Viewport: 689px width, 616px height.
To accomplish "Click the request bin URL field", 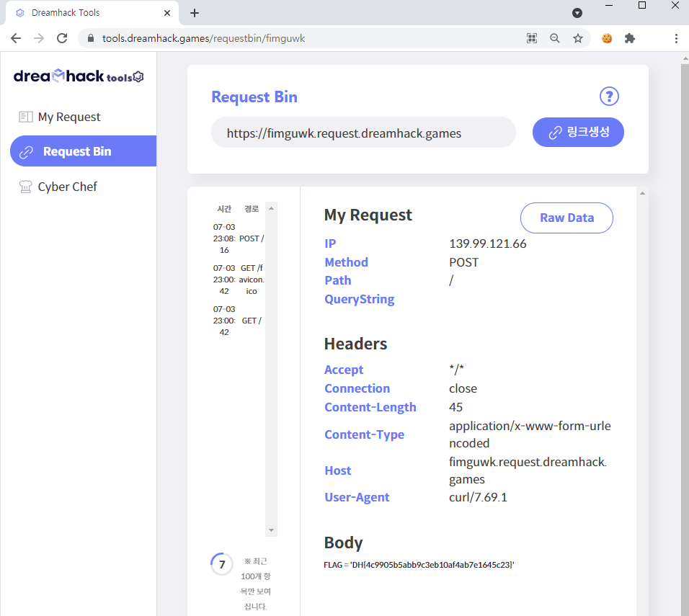I will pos(363,133).
